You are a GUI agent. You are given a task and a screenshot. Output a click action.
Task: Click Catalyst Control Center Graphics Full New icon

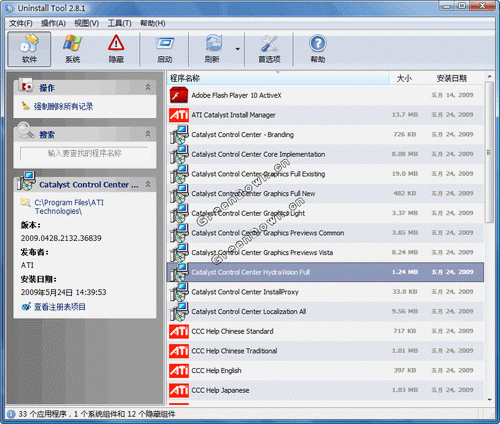point(179,194)
